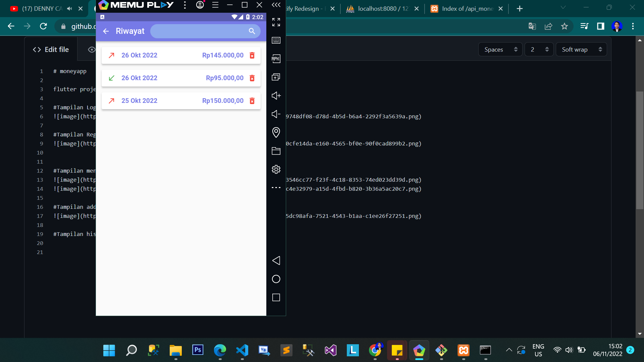Open the Spaces indentation dropdown
The image size is (644, 362).
point(500,49)
